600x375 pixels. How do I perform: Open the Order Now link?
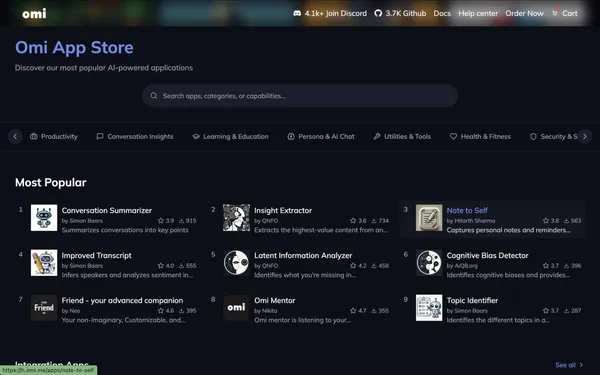(x=524, y=13)
